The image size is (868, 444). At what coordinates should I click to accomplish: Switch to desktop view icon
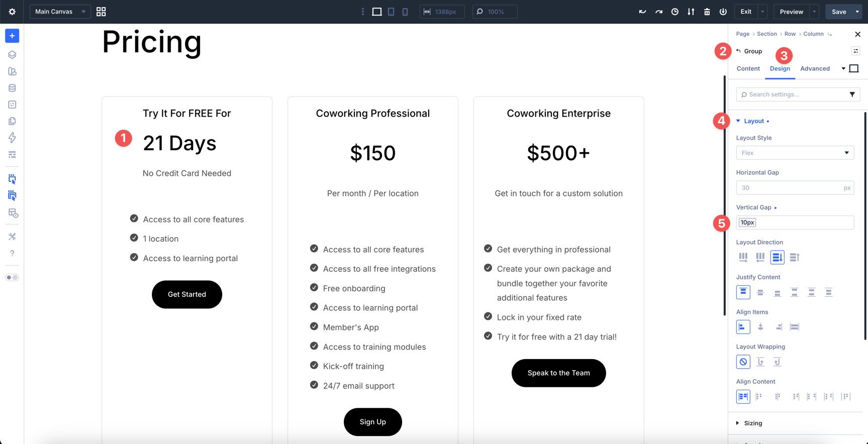click(x=377, y=12)
